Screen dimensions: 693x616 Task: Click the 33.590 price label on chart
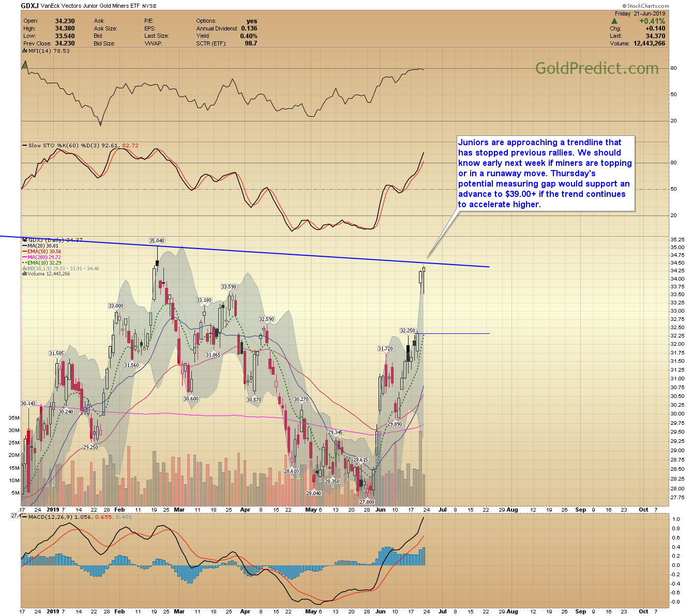pyautogui.click(x=229, y=287)
